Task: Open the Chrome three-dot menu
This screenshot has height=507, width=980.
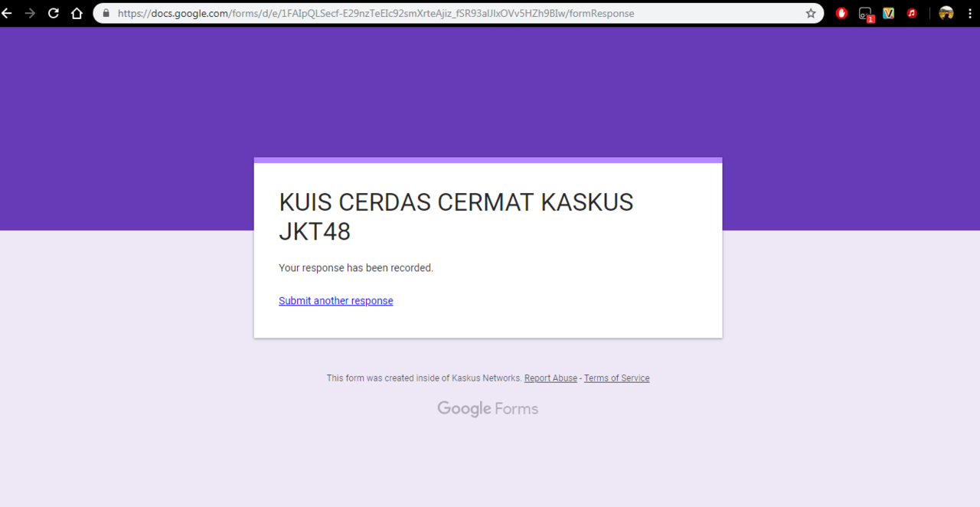Action: (971, 13)
